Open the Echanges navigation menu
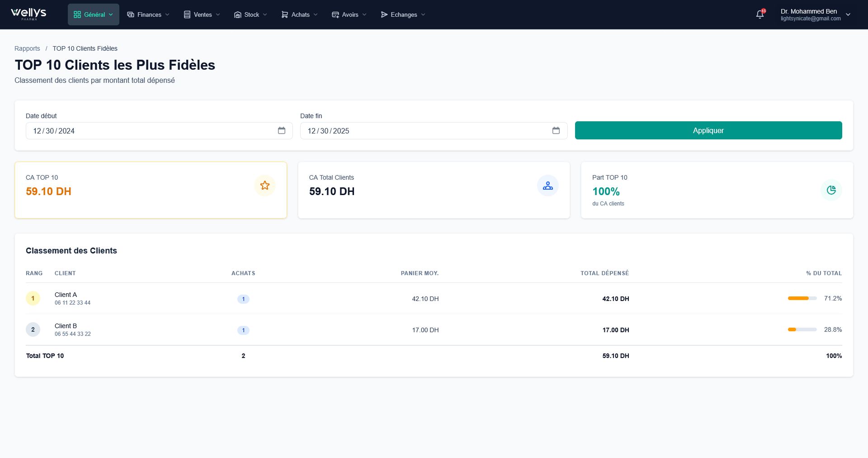The width and height of the screenshot is (868, 458). (403, 14)
